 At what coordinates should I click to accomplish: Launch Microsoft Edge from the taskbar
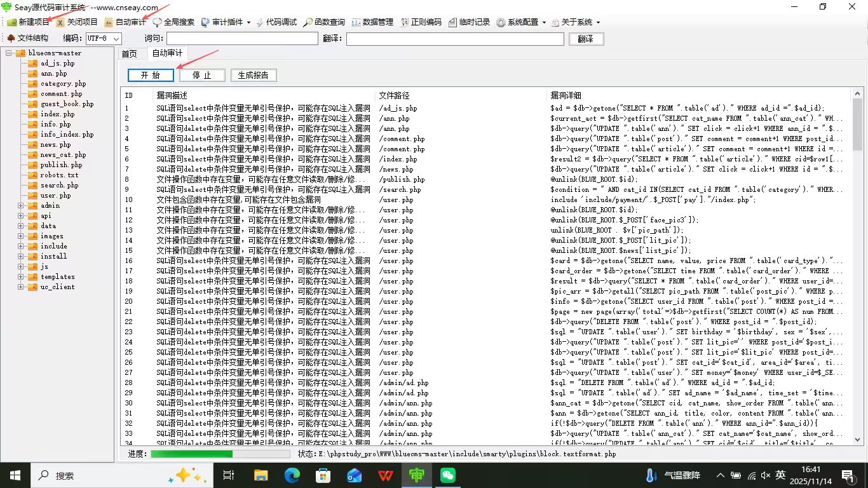pyautogui.click(x=292, y=475)
